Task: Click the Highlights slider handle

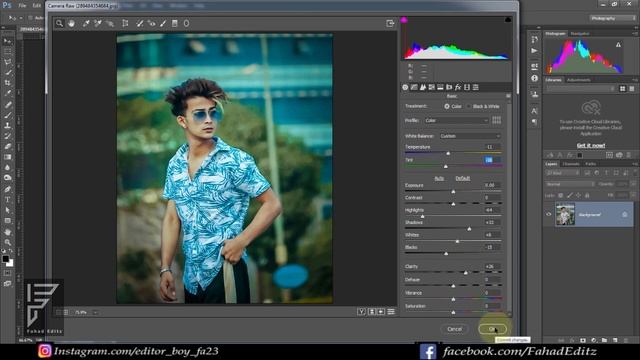Action: point(422,216)
